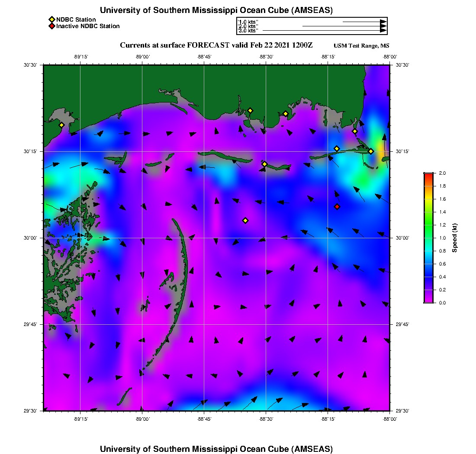This screenshot has width=476, height=454.
Task: Click the surface currents FORECAST valid caption
Action: [216, 45]
